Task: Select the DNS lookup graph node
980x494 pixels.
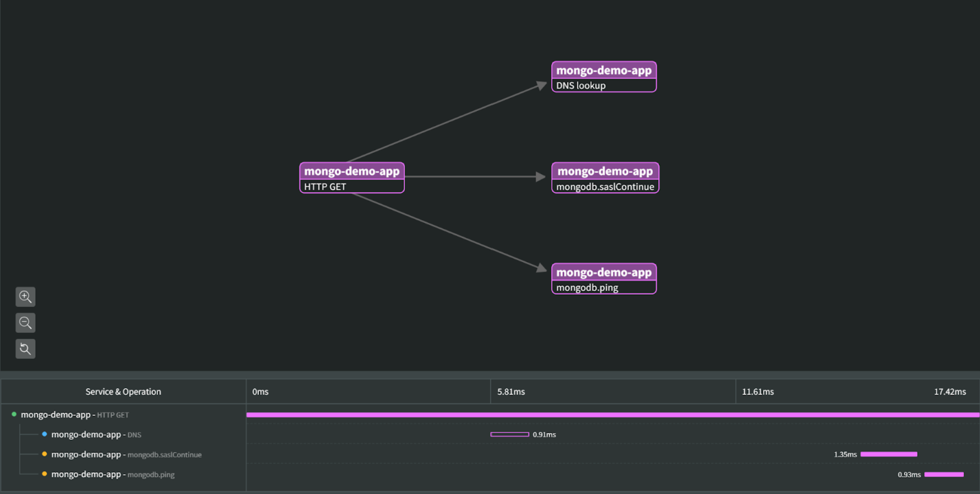Action: click(604, 77)
